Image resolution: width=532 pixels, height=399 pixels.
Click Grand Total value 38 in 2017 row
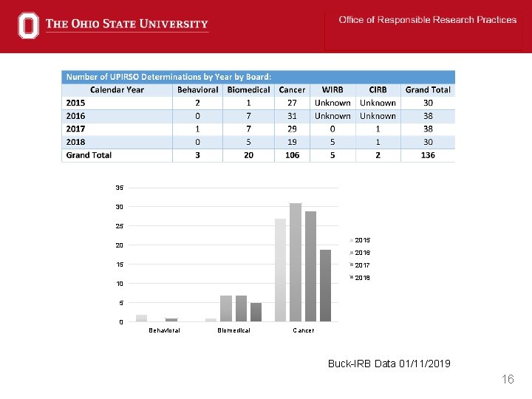[428, 129]
